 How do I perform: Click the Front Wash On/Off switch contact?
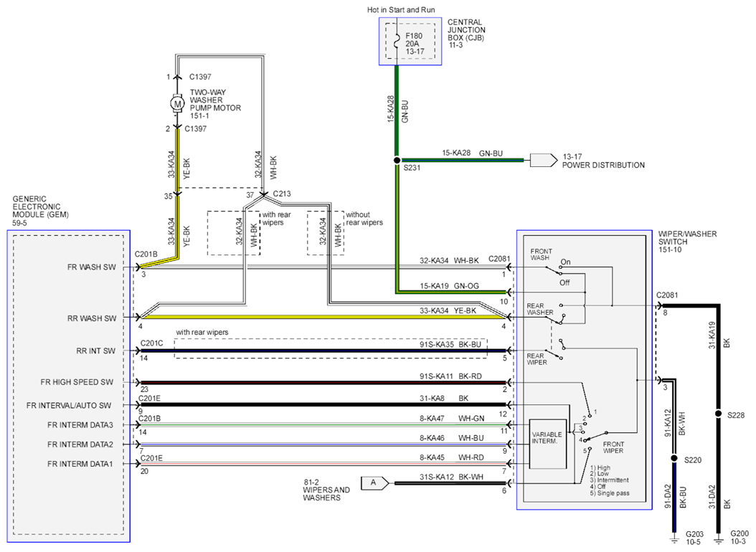(554, 271)
